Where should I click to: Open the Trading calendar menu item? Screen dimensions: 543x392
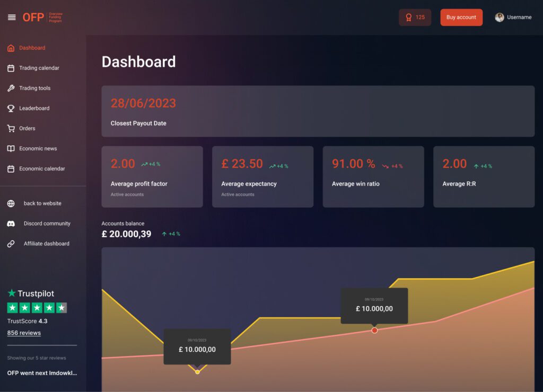point(39,68)
